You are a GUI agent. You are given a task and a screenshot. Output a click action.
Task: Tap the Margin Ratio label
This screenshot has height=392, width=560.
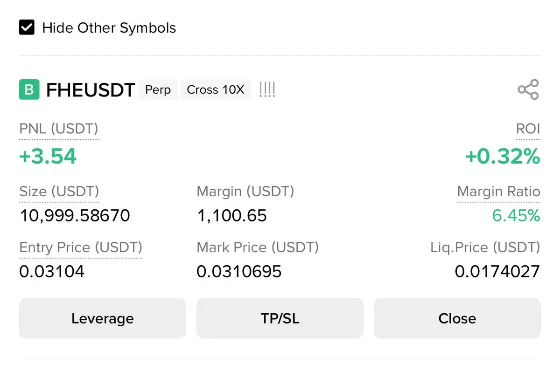point(498,192)
